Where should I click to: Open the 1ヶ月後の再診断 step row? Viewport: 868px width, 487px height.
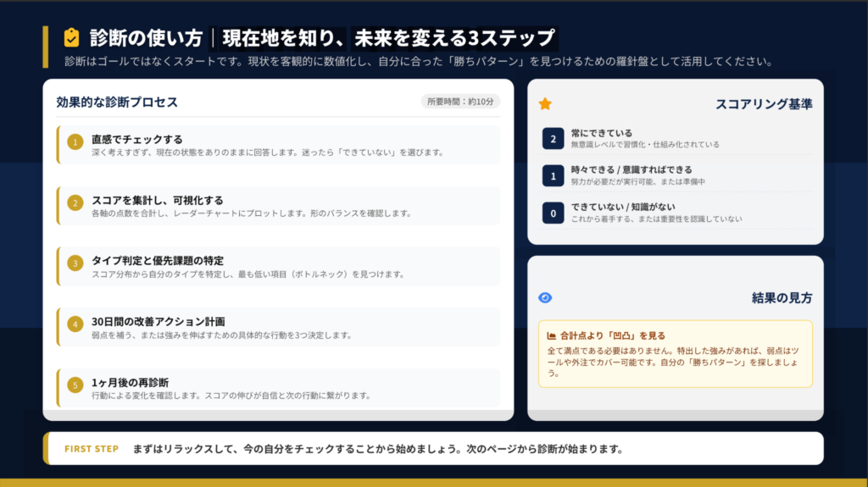(280, 388)
